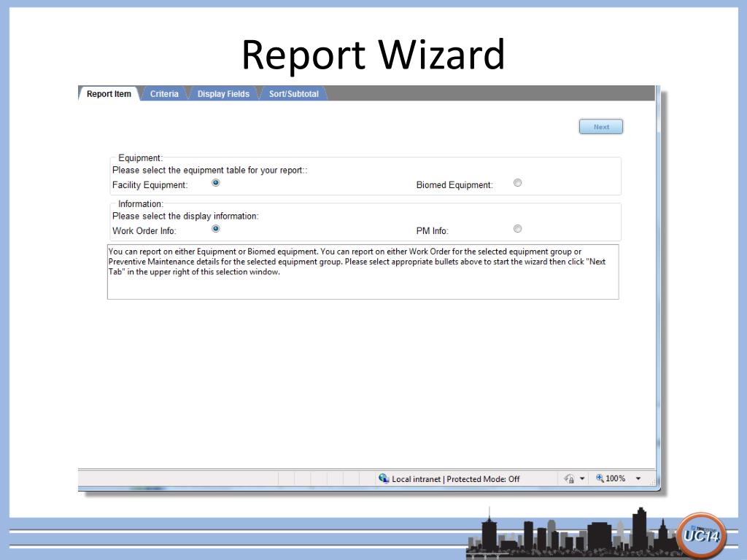The height and width of the screenshot is (560, 747).
Task: Click the UC14 logo badge
Action: pyautogui.click(x=701, y=535)
